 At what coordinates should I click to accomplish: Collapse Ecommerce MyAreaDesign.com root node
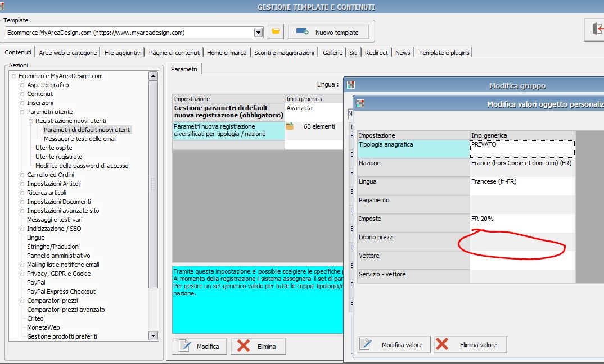pyautogui.click(x=14, y=76)
